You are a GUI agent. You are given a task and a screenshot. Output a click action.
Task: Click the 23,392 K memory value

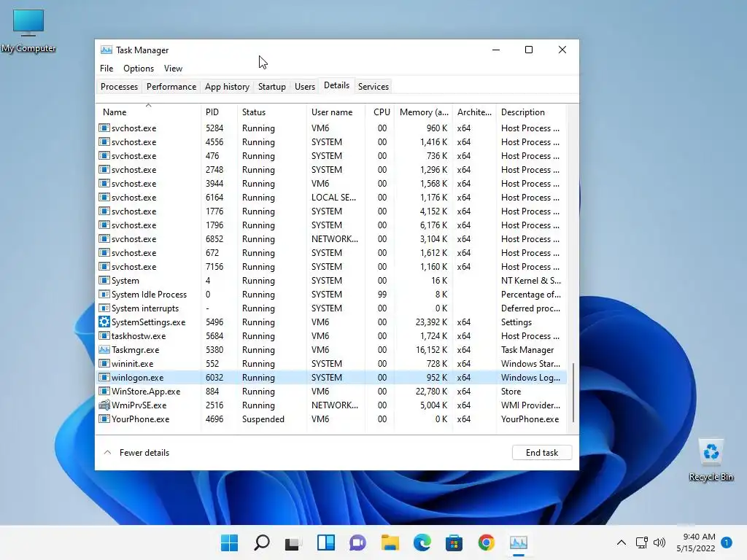click(x=431, y=322)
